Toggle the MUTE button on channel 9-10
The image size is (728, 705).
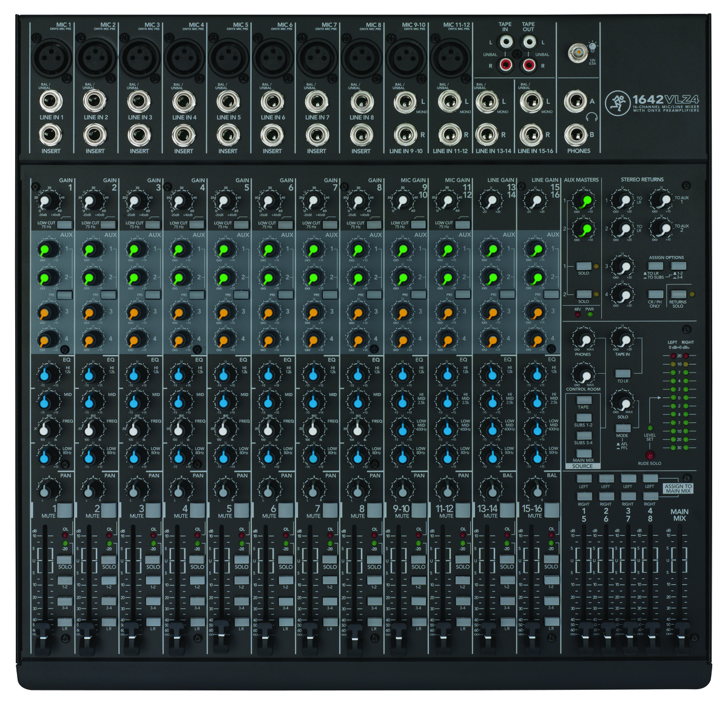click(x=418, y=510)
